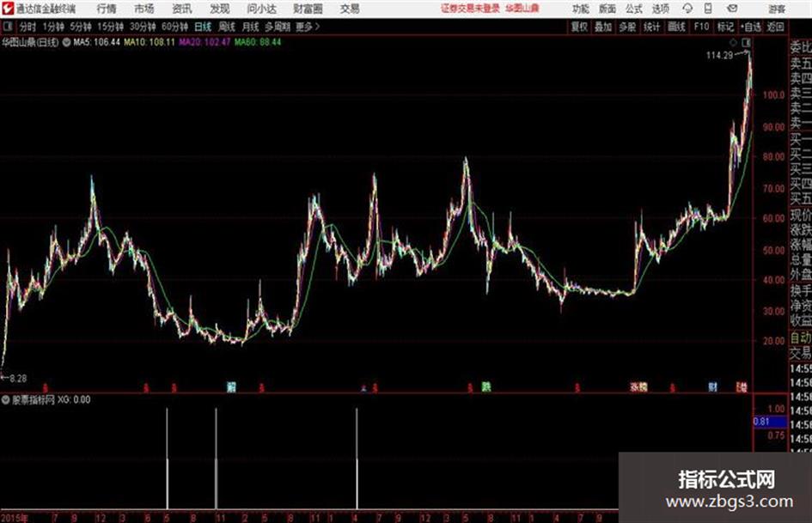812x523 pixels.
Task: Click the 复权 button
Action: point(579,27)
